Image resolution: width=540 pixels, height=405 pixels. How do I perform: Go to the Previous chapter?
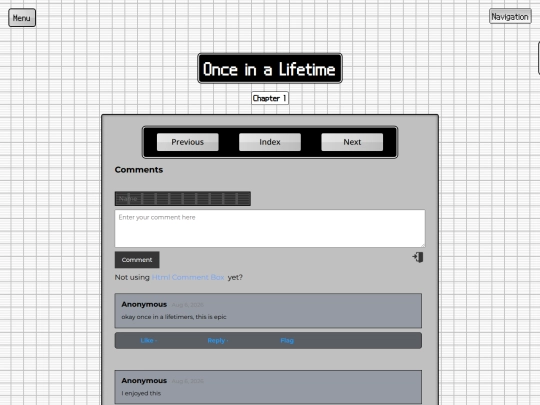[x=187, y=142]
